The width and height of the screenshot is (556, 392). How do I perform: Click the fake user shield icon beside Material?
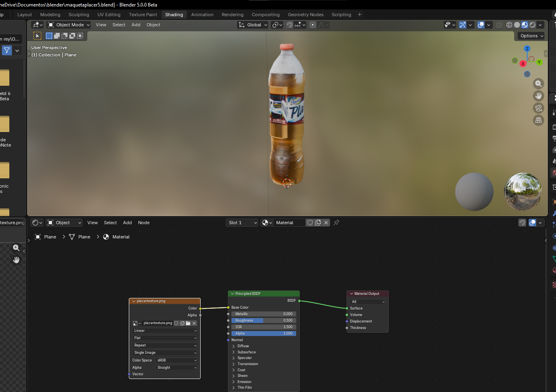click(310, 223)
